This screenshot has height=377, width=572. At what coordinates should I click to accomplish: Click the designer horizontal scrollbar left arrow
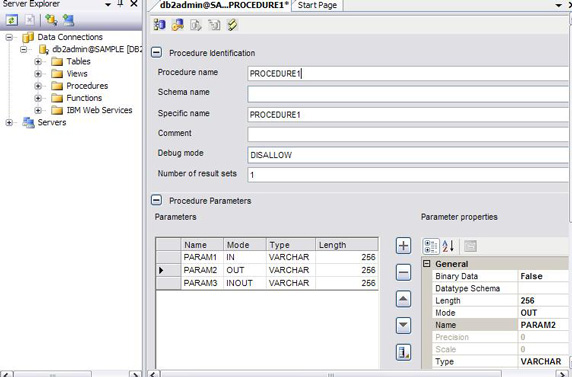pos(154,374)
